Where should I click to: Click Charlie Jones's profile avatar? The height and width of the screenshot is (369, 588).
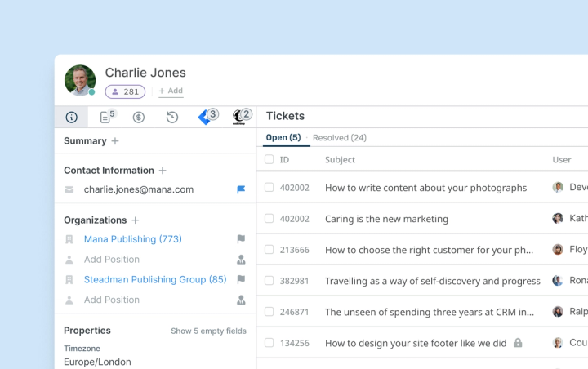(x=80, y=80)
